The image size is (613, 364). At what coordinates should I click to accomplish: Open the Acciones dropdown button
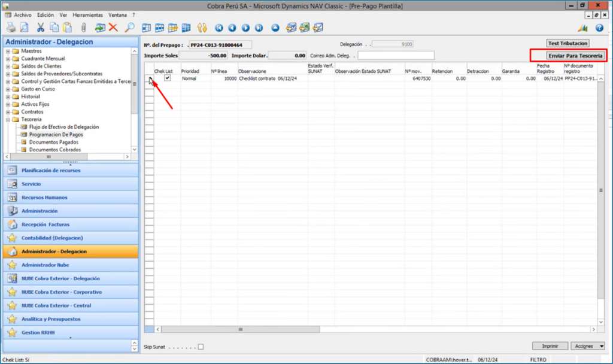click(x=588, y=346)
